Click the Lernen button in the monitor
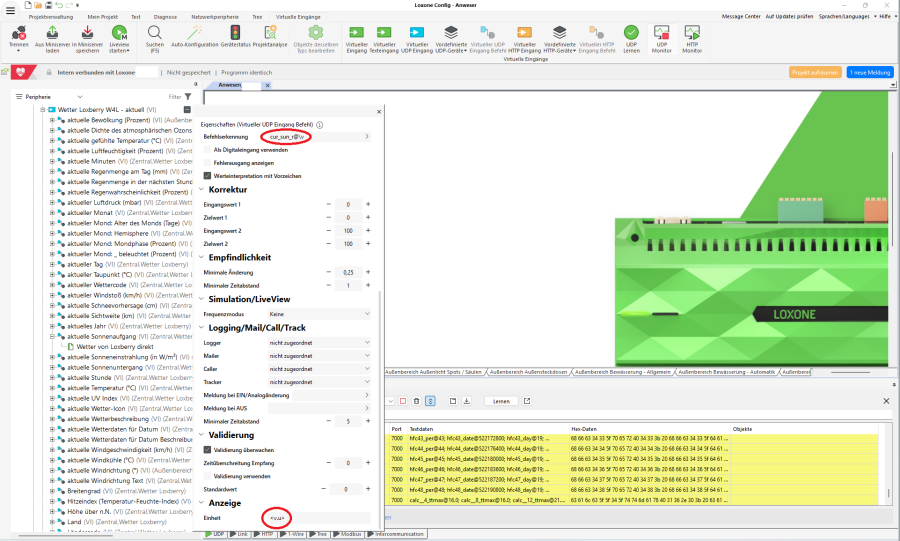Viewport: 900px width, 541px height. coord(501,401)
